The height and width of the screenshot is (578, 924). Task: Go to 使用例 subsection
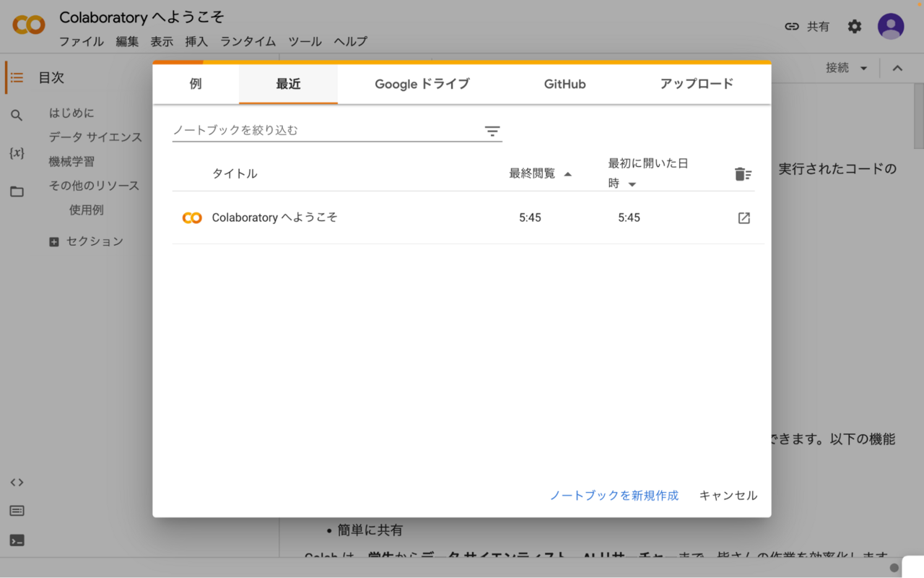click(x=87, y=210)
